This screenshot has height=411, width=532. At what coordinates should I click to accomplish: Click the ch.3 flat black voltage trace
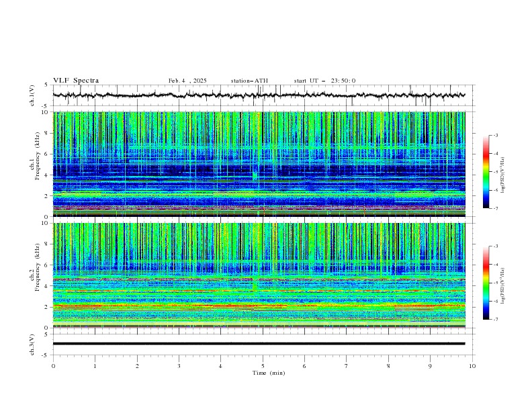(259, 344)
